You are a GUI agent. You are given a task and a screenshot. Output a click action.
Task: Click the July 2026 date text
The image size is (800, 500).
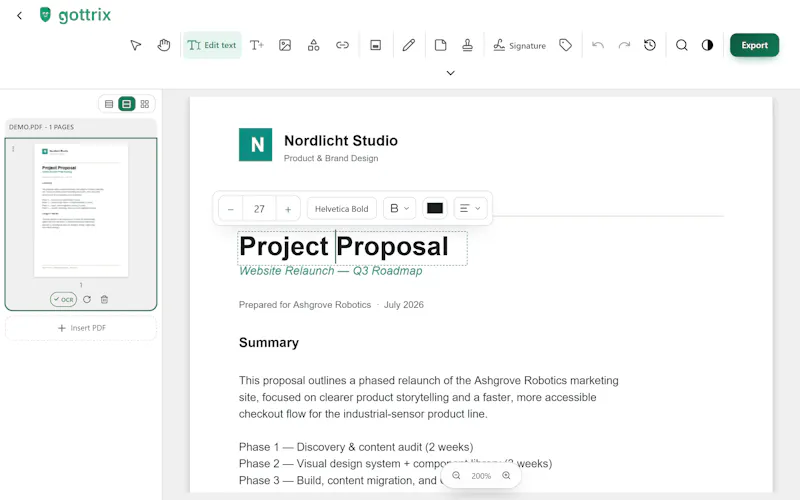(x=404, y=305)
